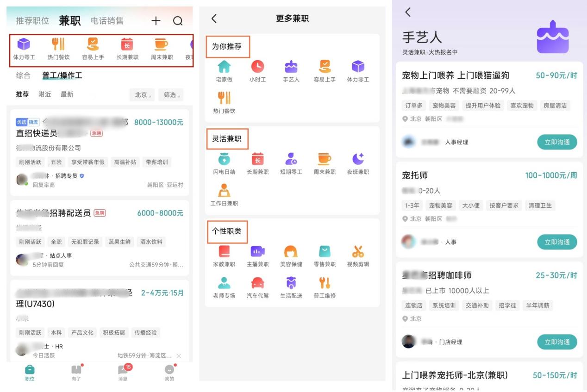Open the 北京 city dropdown
The image size is (587, 392).
click(142, 95)
